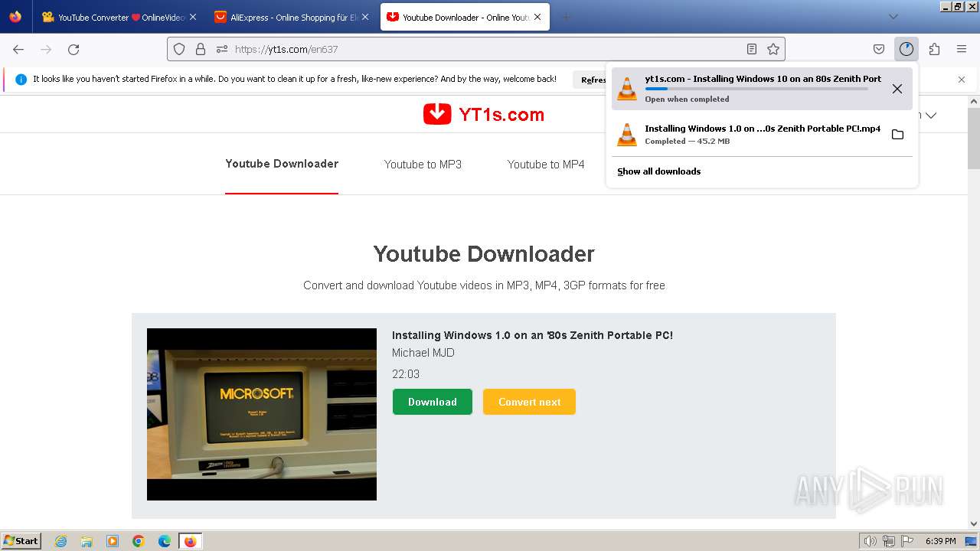Click the Convert next button
980x551 pixels.
click(x=529, y=402)
